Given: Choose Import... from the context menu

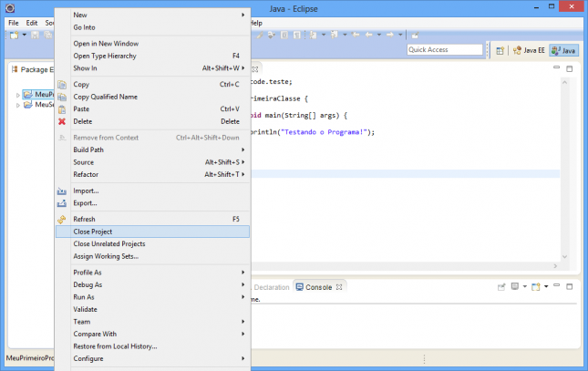Looking at the screenshot, I should tap(152, 191).
